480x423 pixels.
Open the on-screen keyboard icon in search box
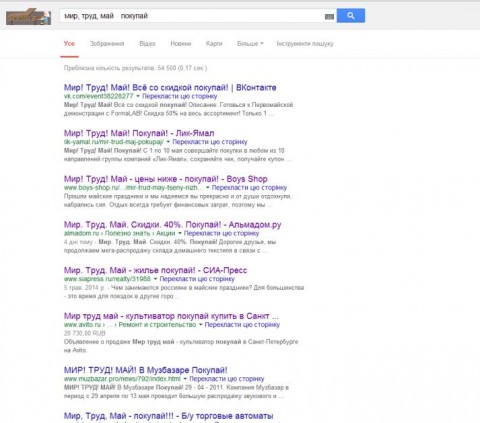click(329, 17)
